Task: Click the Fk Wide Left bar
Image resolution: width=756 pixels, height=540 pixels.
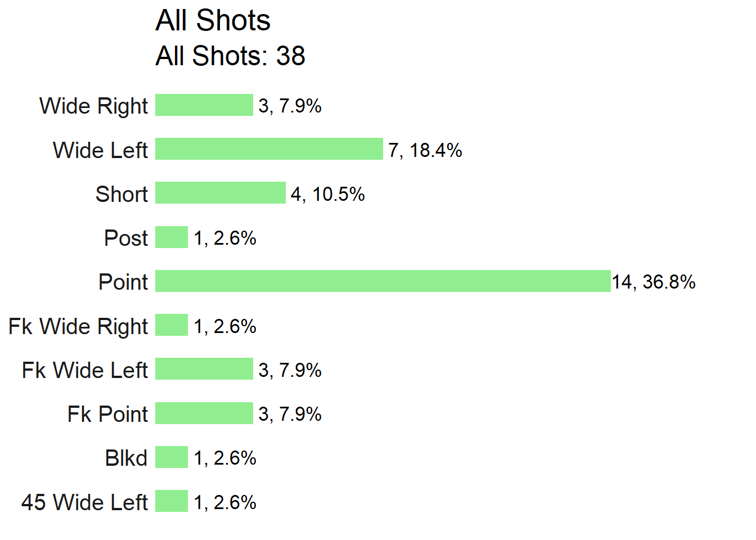Action: coord(204,369)
